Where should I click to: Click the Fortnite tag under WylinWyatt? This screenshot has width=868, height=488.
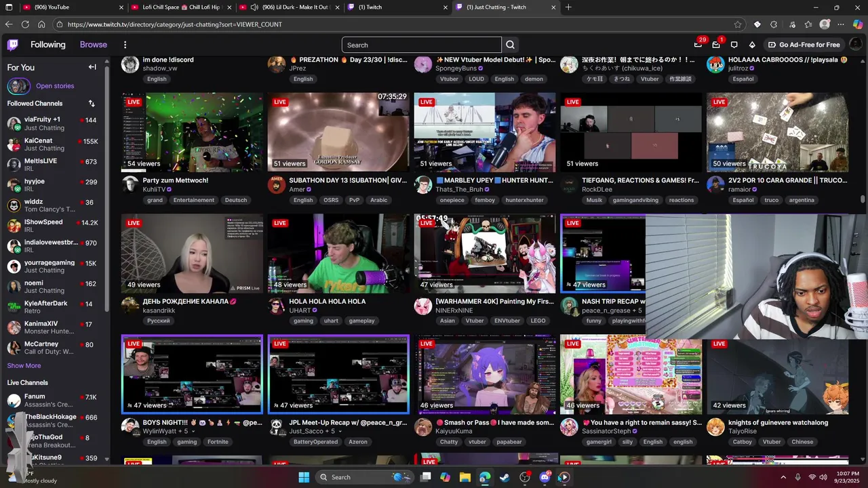pos(218,442)
